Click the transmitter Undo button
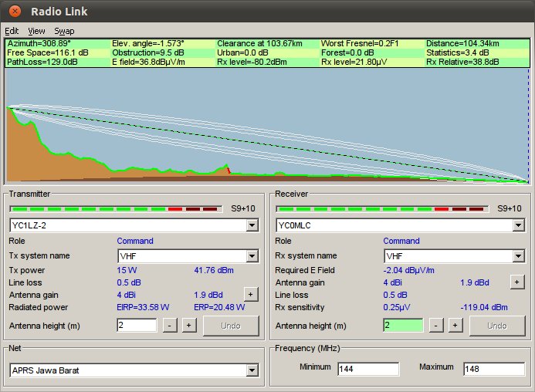Viewport: 535px width, 392px height. click(x=231, y=326)
